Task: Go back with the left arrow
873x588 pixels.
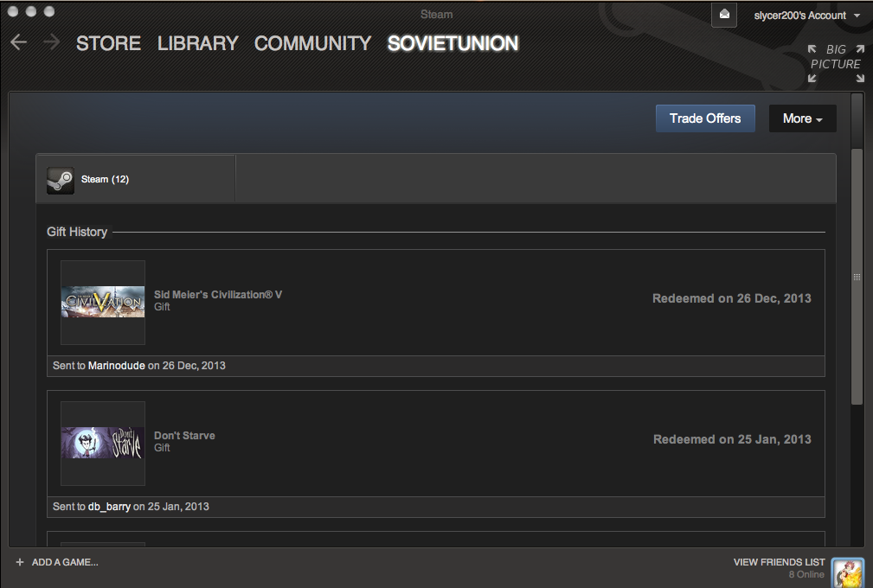Action: 18,42
